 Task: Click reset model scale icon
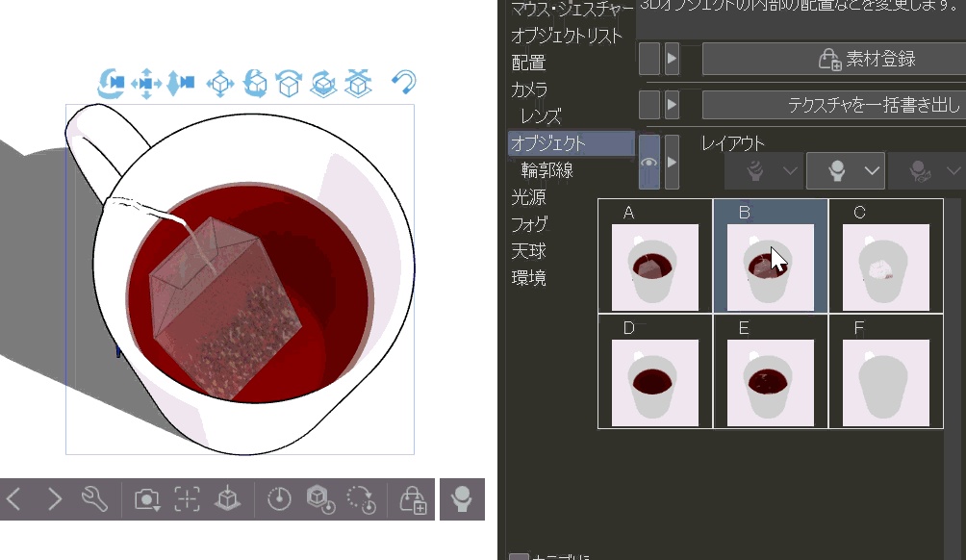[x=279, y=499]
